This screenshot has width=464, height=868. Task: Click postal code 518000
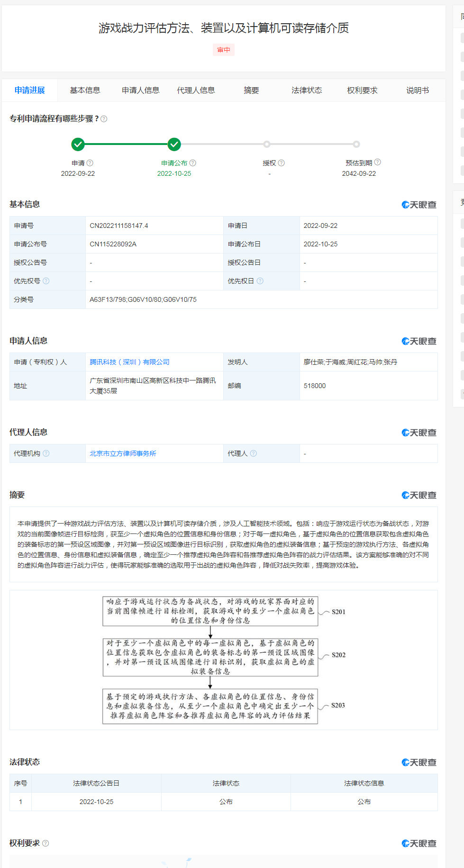point(315,386)
